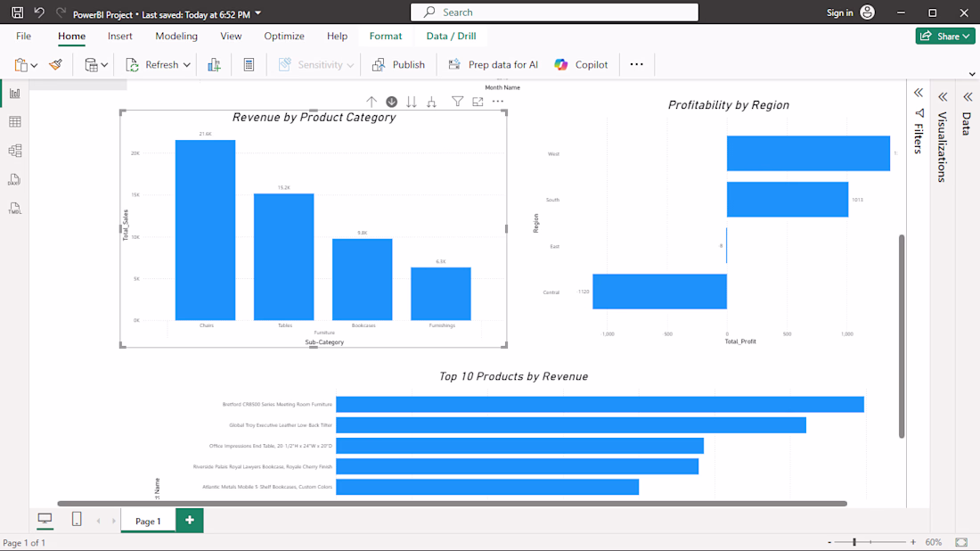Toggle drill down mode on visual
The image size is (980, 551).
[391, 102]
